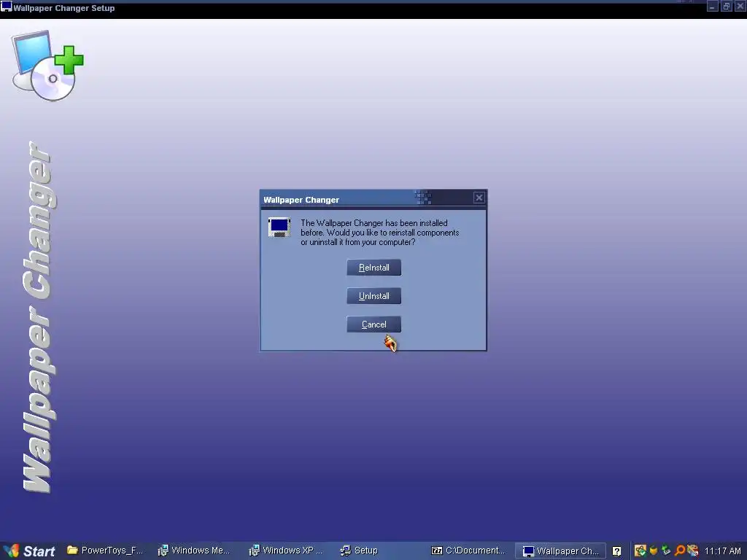Switch to PowerToys_F... folder in taskbar
Image resolution: width=747 pixels, height=560 pixels.
coord(105,551)
